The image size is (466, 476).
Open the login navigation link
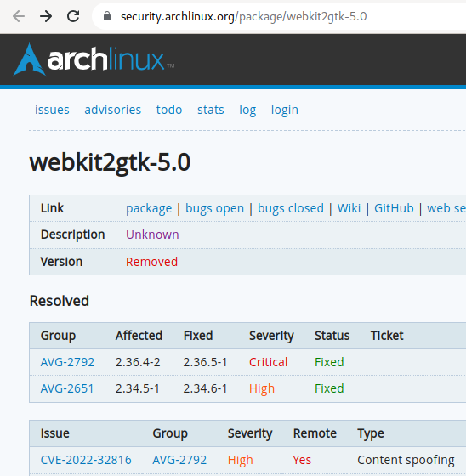[285, 110]
